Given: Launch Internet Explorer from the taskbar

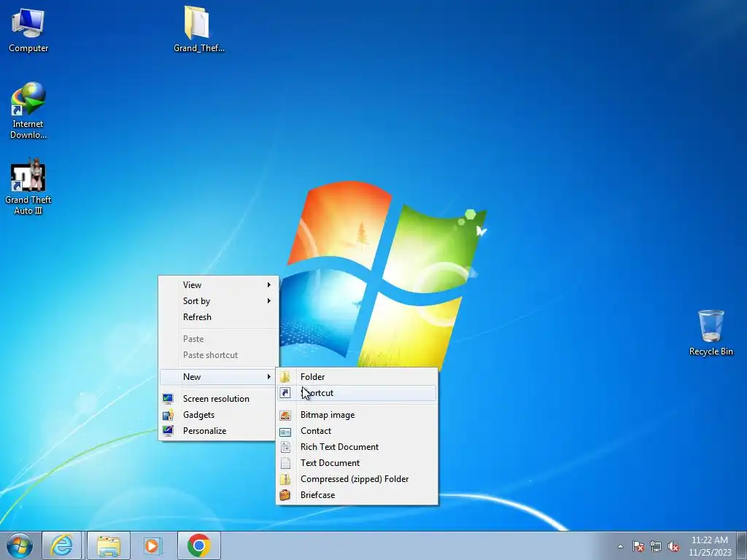Looking at the screenshot, I should coord(62,545).
